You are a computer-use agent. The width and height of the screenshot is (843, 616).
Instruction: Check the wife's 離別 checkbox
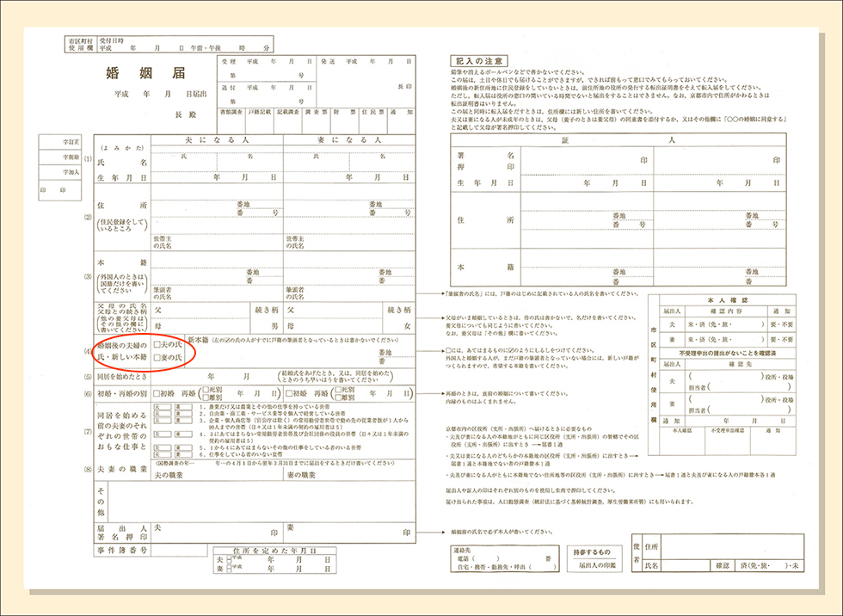(338, 397)
